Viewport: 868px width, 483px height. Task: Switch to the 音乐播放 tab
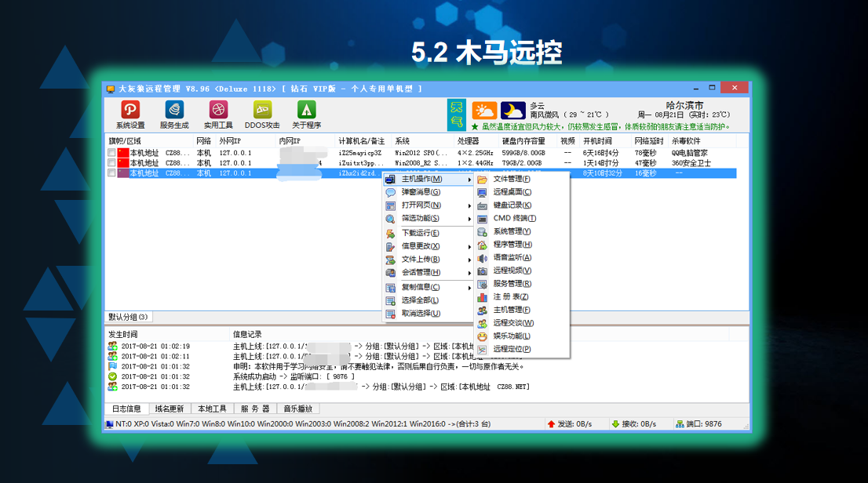click(297, 409)
